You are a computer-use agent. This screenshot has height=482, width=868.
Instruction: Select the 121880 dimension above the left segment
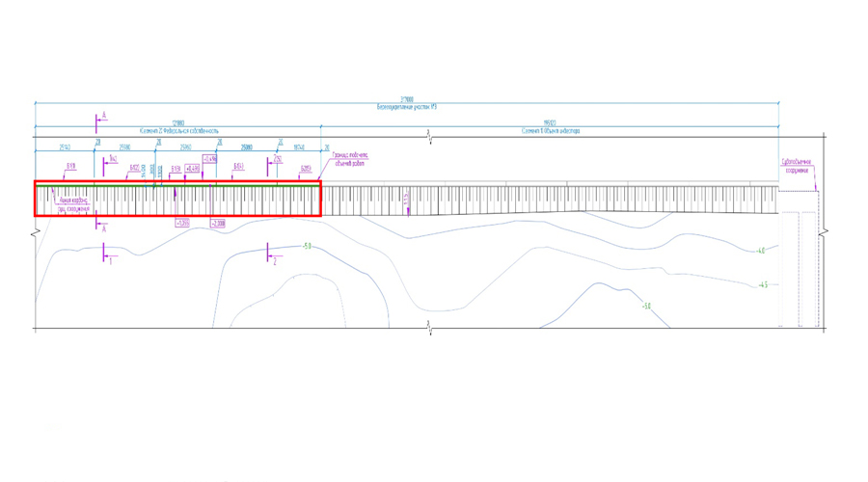(x=178, y=123)
